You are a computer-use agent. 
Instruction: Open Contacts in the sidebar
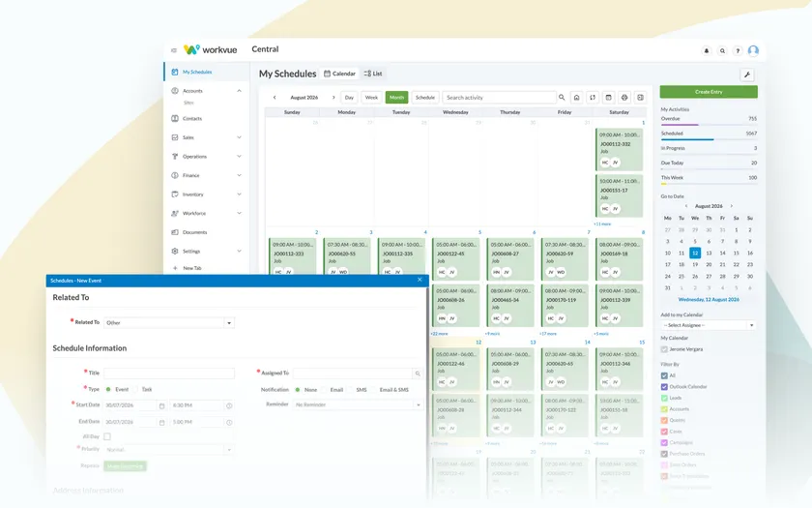tap(192, 119)
